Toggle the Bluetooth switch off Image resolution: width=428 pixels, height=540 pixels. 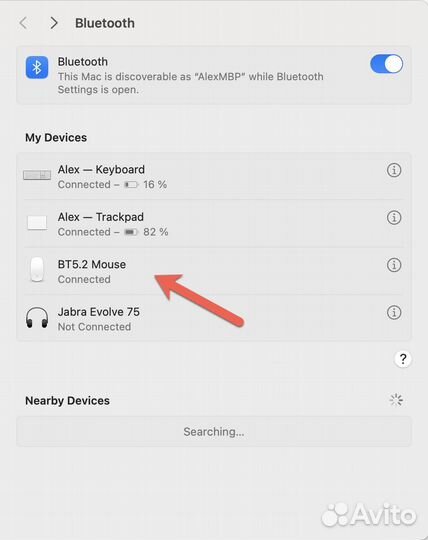click(386, 64)
